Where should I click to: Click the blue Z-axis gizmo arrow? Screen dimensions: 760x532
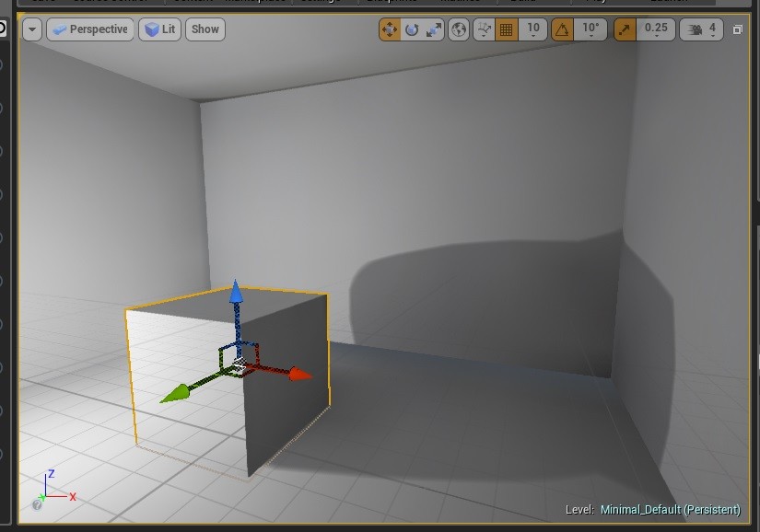coord(236,292)
